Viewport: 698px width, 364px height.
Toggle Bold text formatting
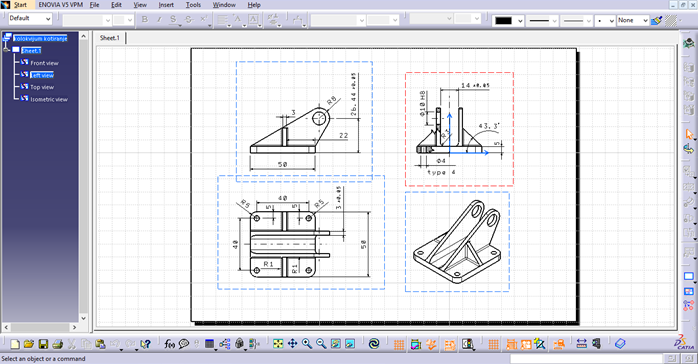pyautogui.click(x=145, y=19)
